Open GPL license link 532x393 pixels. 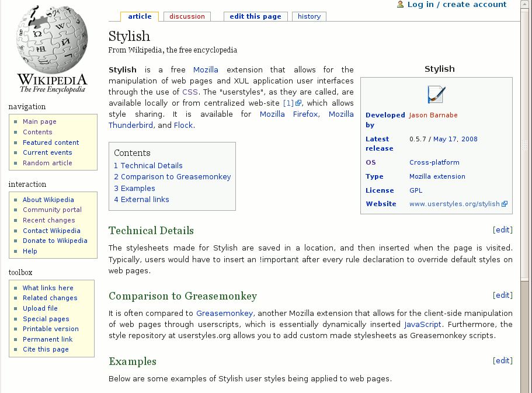(x=416, y=190)
